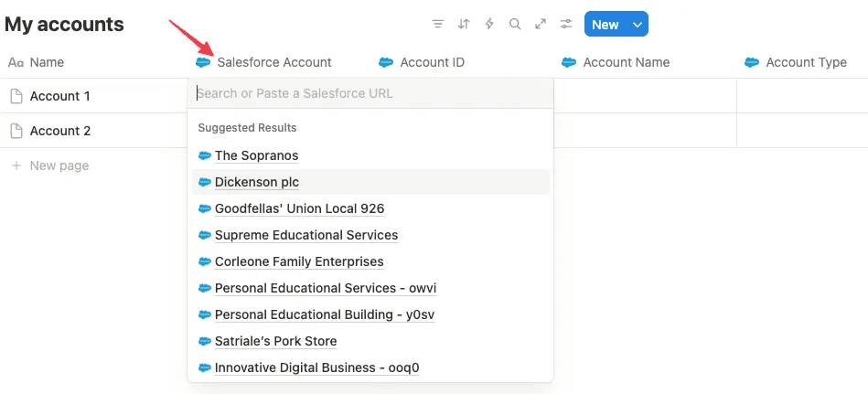868x394 pixels.
Task: Click the My accounts database title
Action: coord(64,25)
